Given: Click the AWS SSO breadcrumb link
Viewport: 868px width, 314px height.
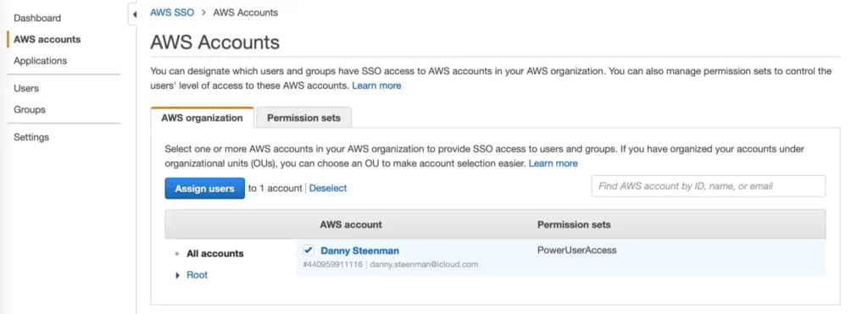Looking at the screenshot, I should coord(172,12).
